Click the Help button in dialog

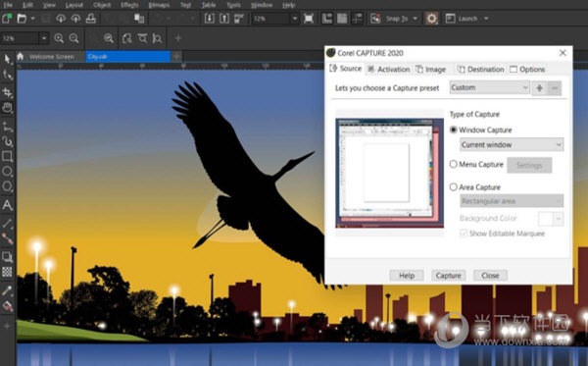(x=407, y=276)
